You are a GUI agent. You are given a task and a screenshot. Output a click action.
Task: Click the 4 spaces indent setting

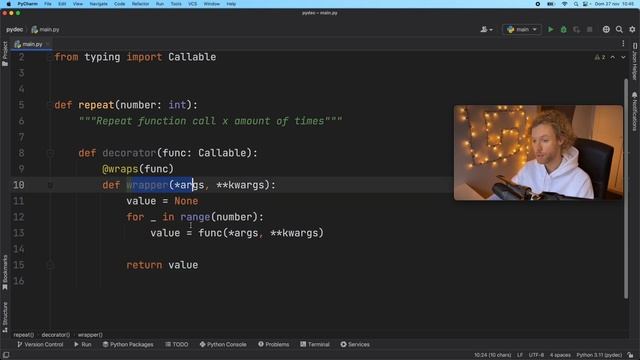pos(560,355)
